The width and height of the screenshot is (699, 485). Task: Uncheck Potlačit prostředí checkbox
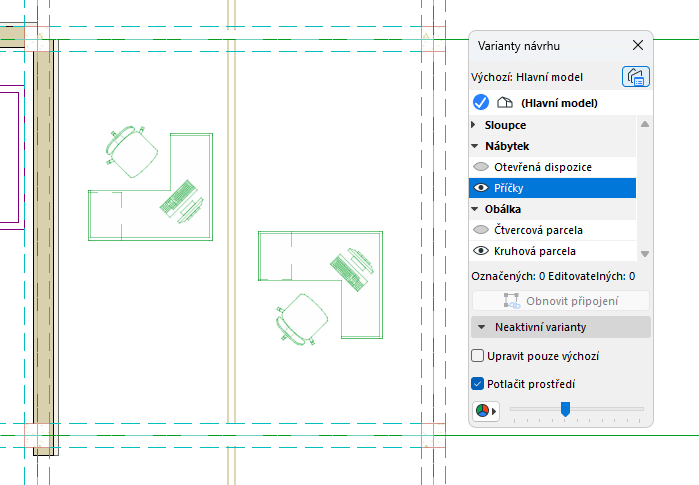click(x=477, y=384)
